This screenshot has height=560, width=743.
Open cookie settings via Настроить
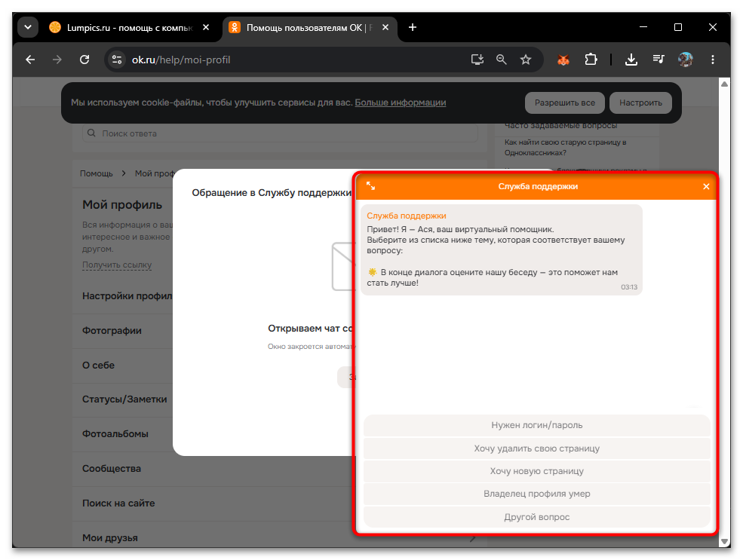(x=640, y=103)
